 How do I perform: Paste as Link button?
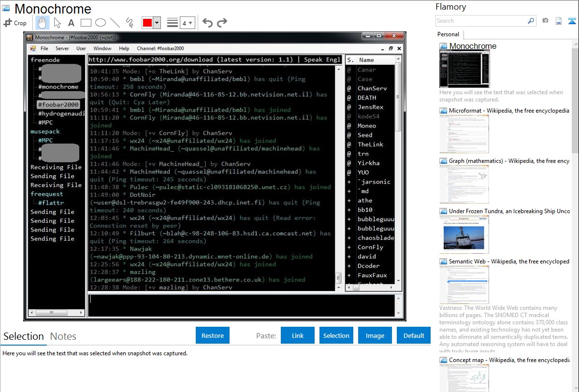298,335
